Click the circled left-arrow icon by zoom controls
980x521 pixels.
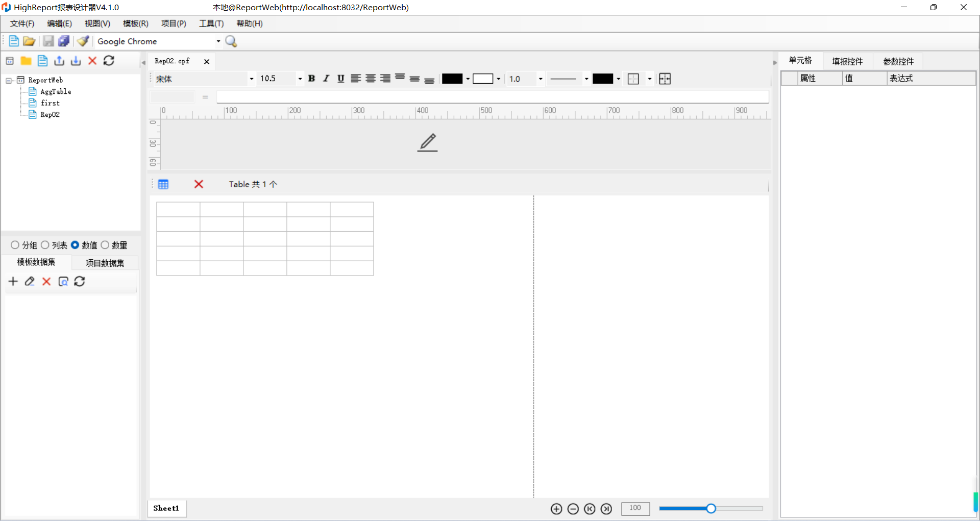(590, 509)
